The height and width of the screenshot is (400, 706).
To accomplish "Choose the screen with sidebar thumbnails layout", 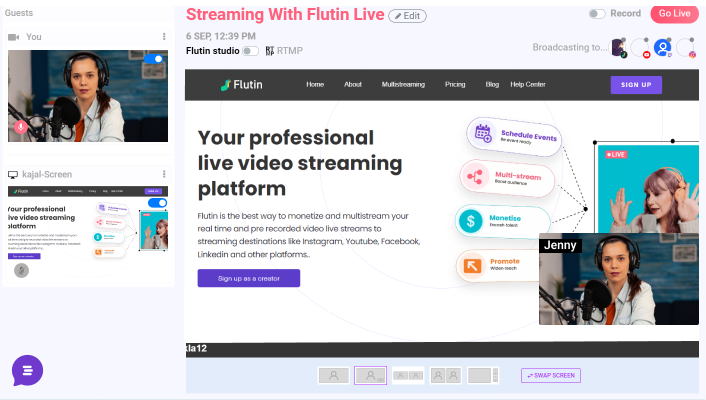I will [483, 375].
